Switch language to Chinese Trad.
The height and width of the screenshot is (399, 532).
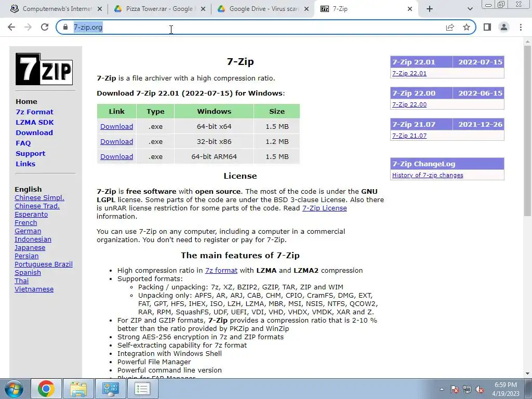tap(37, 206)
